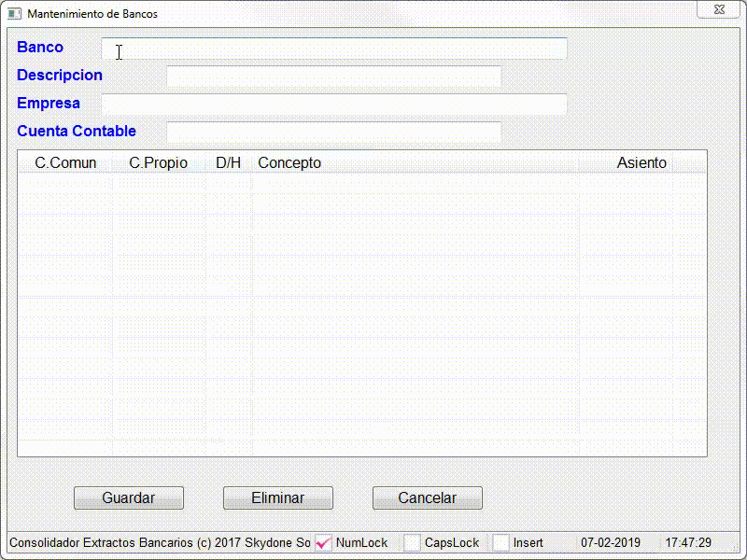Click the Eliminar button
This screenshot has width=747, height=560.
click(x=278, y=498)
